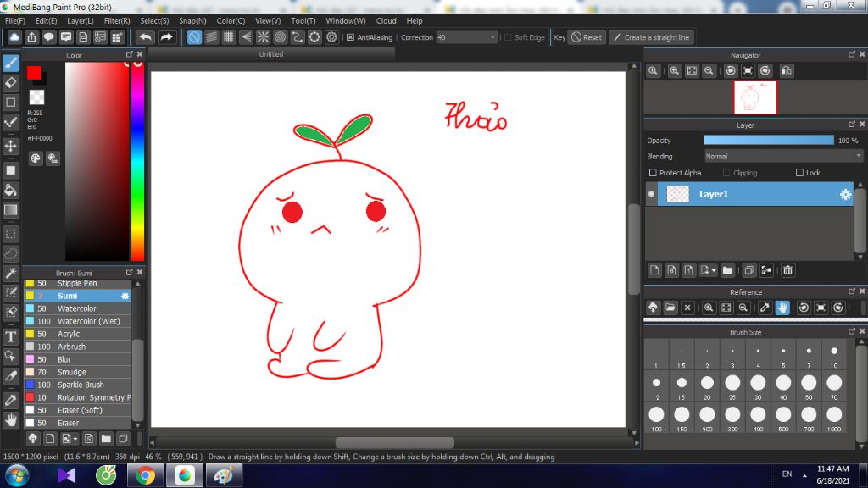Screen dimensions: 868x488
Task: Choose brush size 30 preset
Action: coord(758,386)
